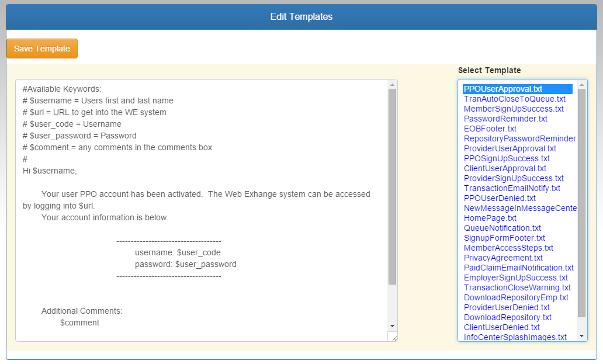Select PrivacyAgreement.txt template
The height and width of the screenshot is (364, 603).
tap(503, 258)
